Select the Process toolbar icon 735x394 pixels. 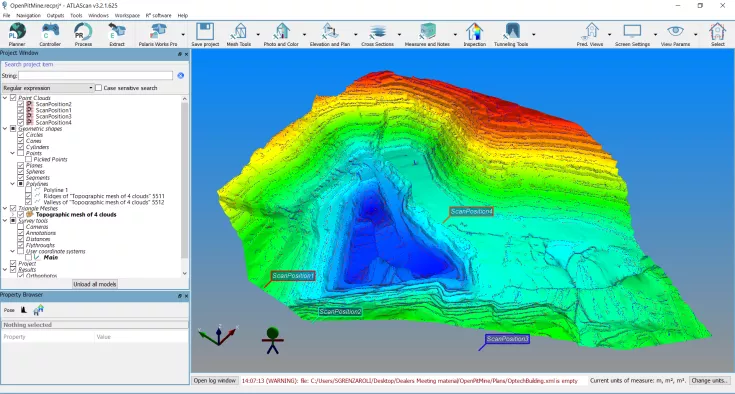tap(83, 34)
